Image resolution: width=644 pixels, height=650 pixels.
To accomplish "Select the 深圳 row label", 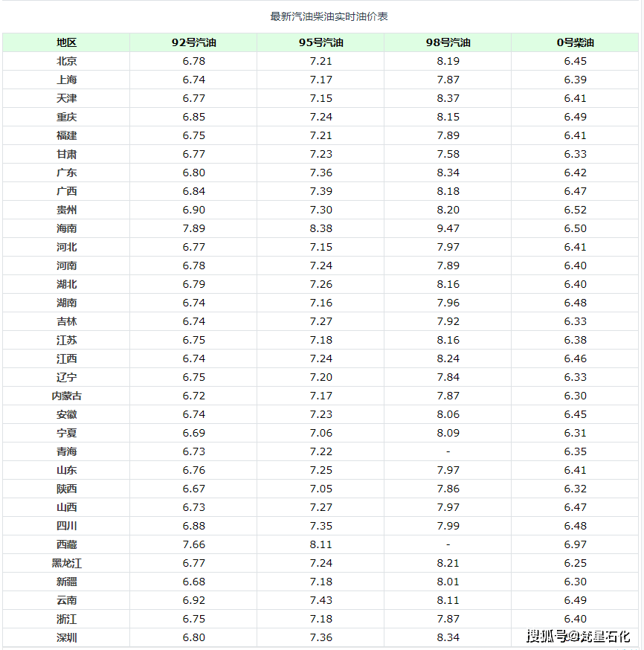I will click(x=66, y=637).
